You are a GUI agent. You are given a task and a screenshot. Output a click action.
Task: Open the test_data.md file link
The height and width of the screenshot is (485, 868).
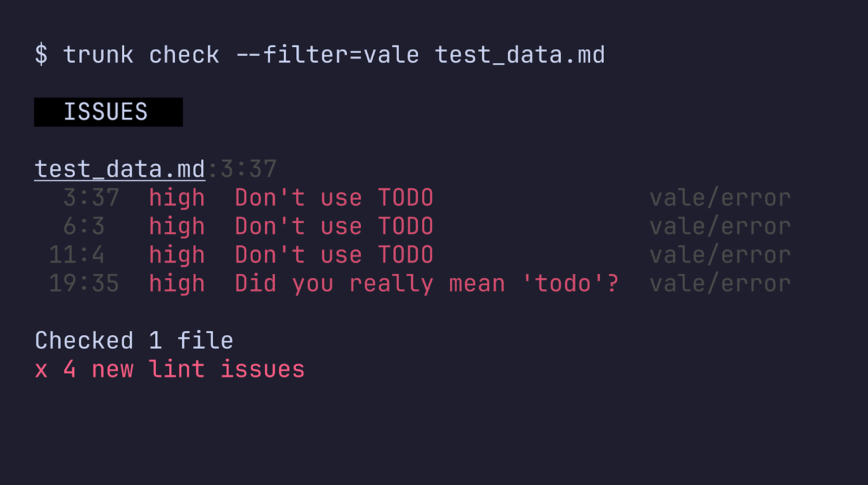[x=120, y=169]
